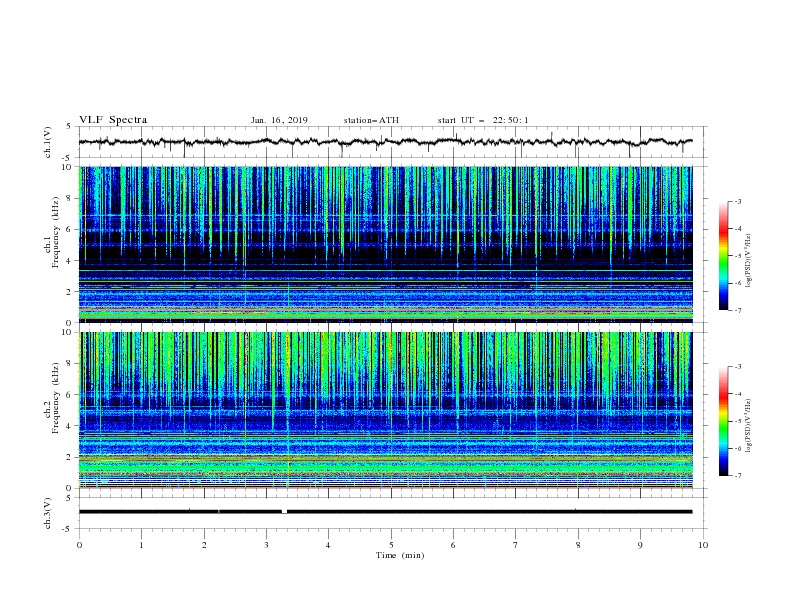Click time axis tick label "1"

(141, 545)
